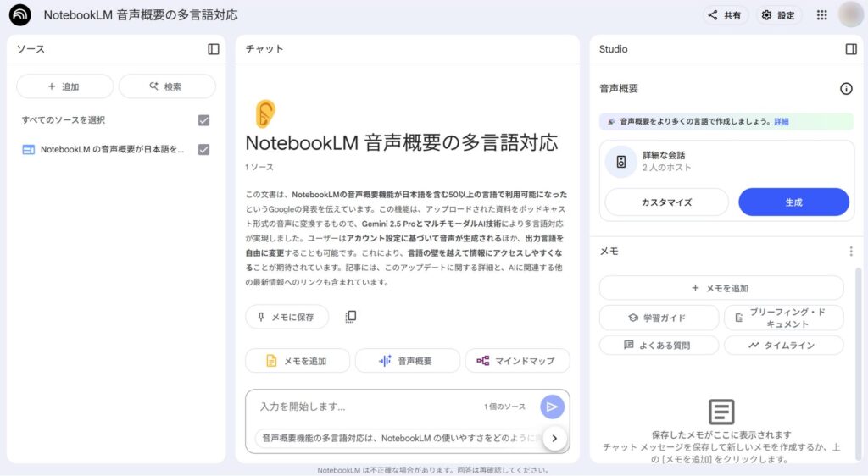Create 学習ガイド

coord(659,318)
